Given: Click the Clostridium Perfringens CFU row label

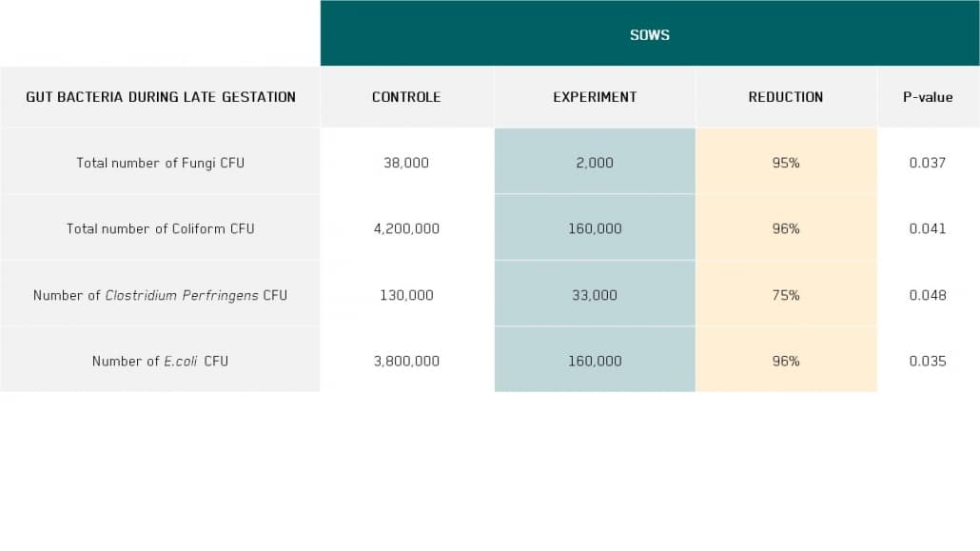Looking at the screenshot, I should [x=161, y=295].
